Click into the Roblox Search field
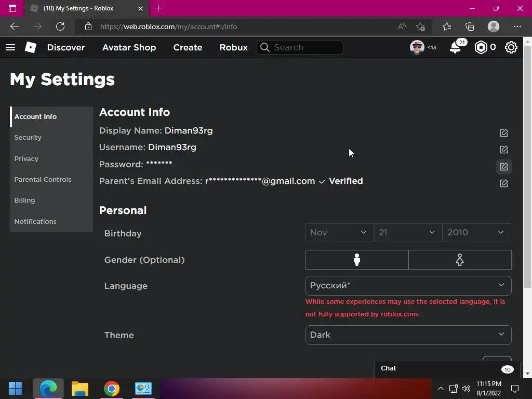532x399 pixels. (300, 47)
